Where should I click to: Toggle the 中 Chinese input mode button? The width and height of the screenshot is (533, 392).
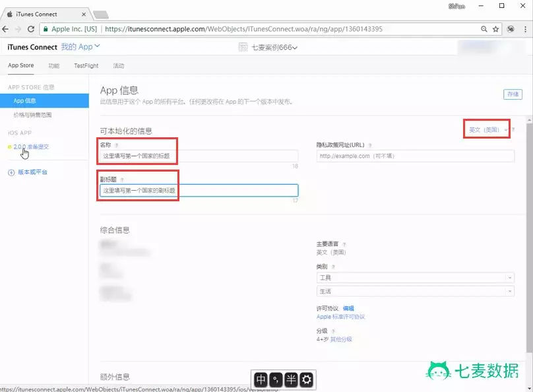261,379
